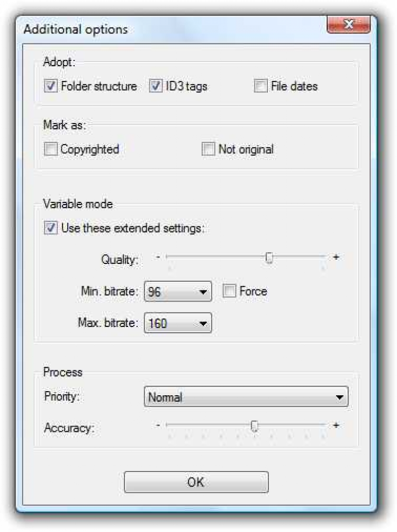Disable adopting ID3 tags
397x532 pixels.
point(156,86)
